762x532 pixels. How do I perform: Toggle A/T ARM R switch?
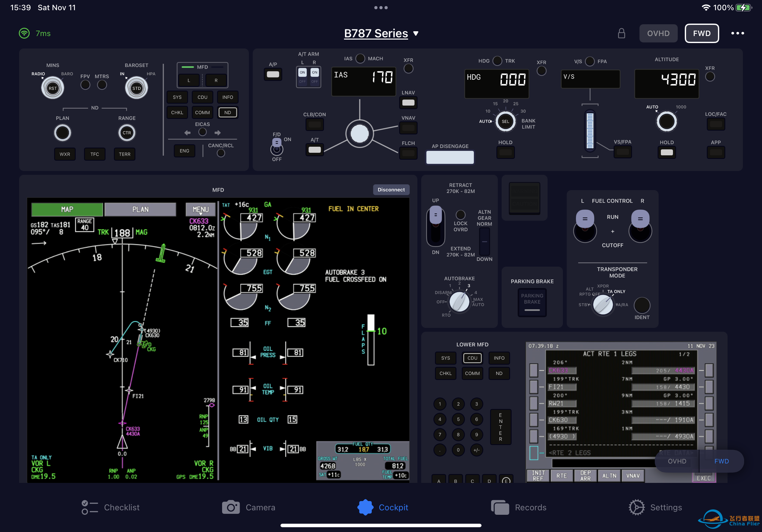315,77
